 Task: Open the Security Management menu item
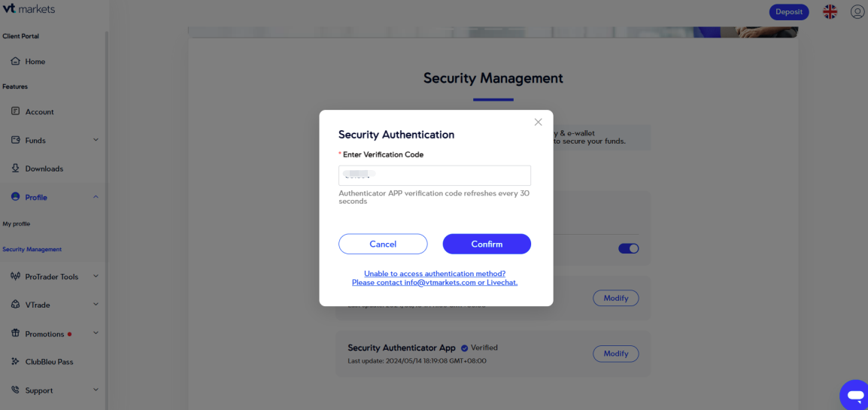pyautogui.click(x=32, y=249)
